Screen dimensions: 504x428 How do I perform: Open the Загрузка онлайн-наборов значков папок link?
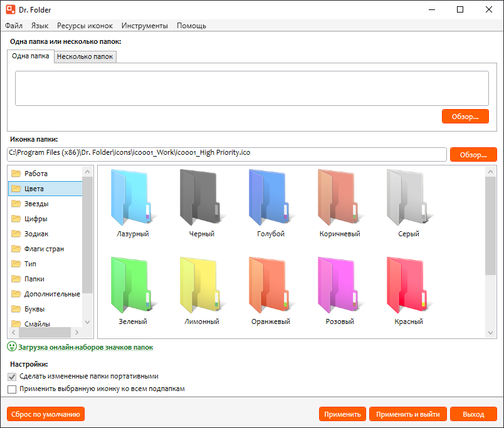(x=85, y=347)
